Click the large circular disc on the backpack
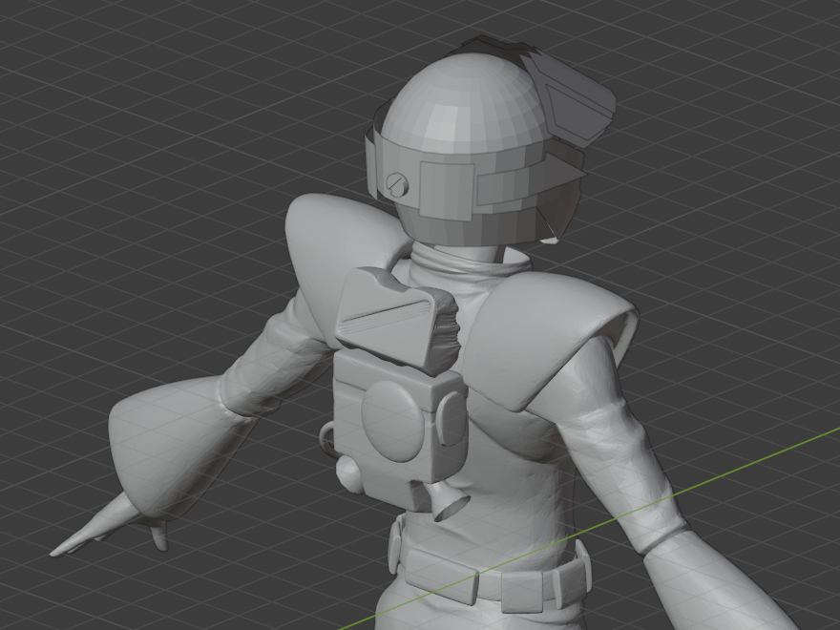Image resolution: width=840 pixels, height=630 pixels. (392, 421)
